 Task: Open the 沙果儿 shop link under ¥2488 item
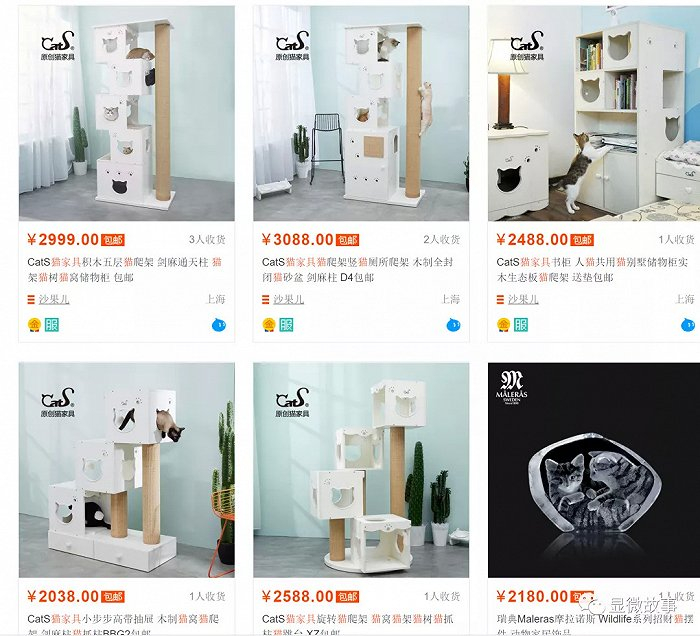(523, 299)
